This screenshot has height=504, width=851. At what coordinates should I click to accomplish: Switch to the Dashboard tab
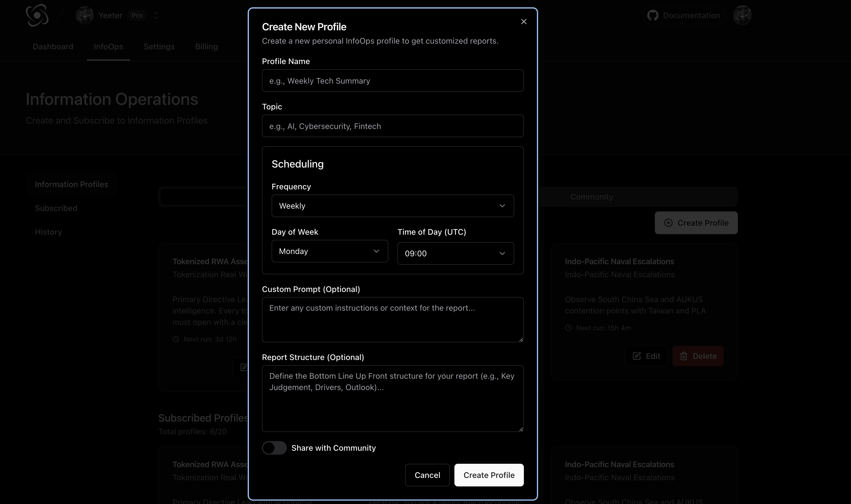53,46
